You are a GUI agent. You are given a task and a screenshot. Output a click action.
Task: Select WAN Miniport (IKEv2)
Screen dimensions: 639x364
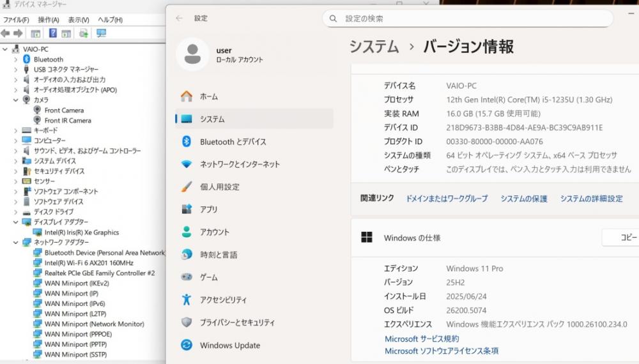(77, 284)
